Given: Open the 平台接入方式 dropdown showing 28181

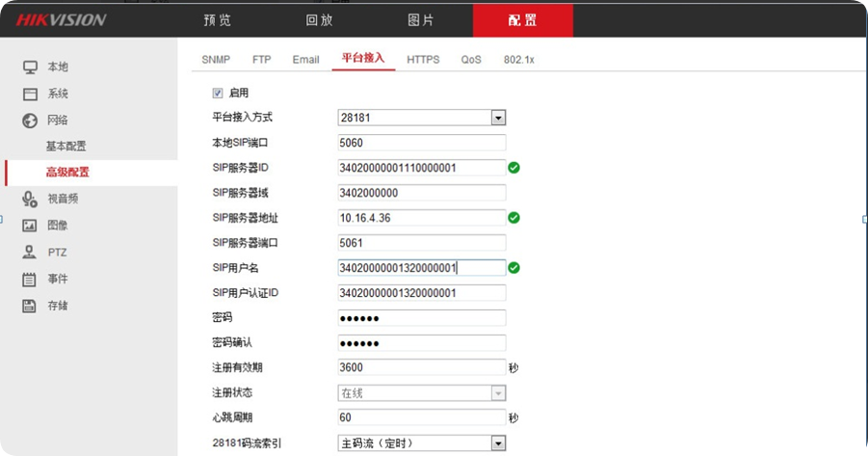Looking at the screenshot, I should tap(421, 118).
